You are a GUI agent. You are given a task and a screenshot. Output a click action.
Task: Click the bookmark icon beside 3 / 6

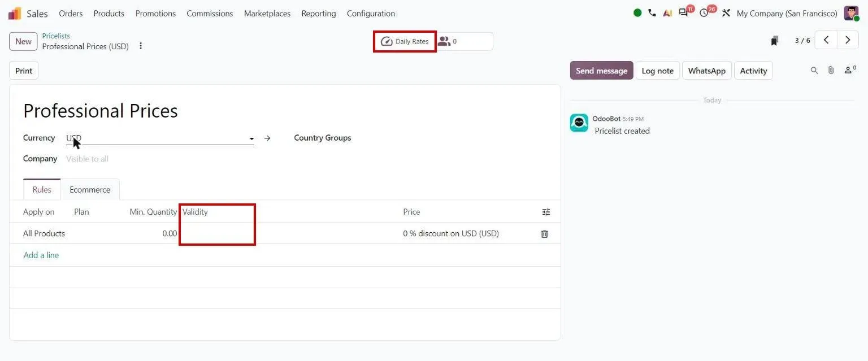775,41
